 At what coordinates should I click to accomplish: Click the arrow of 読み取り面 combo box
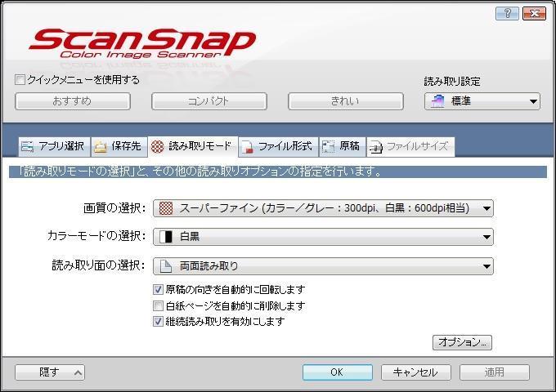point(486,266)
